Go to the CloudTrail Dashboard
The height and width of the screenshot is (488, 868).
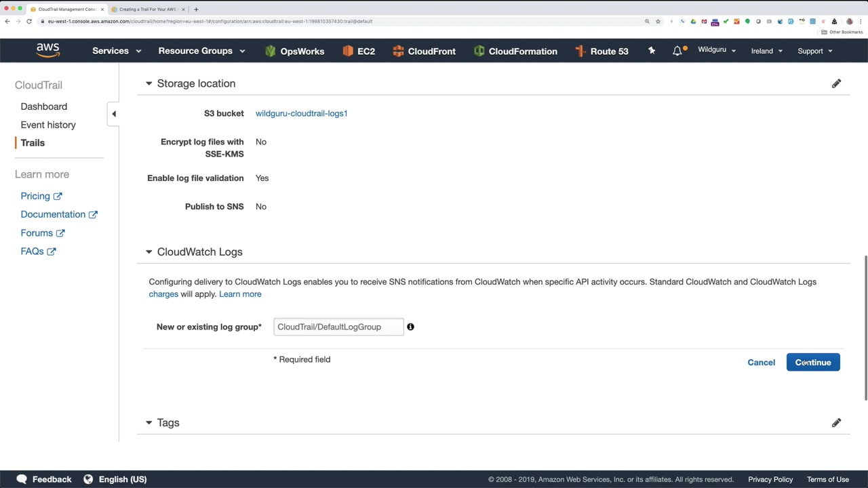(x=44, y=106)
